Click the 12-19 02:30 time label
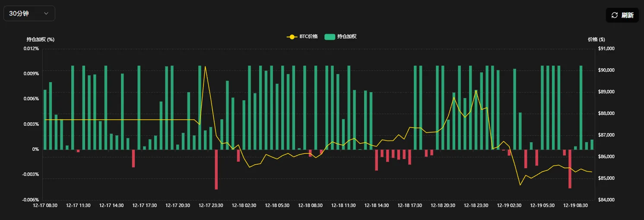The height and width of the screenshot is (220, 644). (509, 206)
